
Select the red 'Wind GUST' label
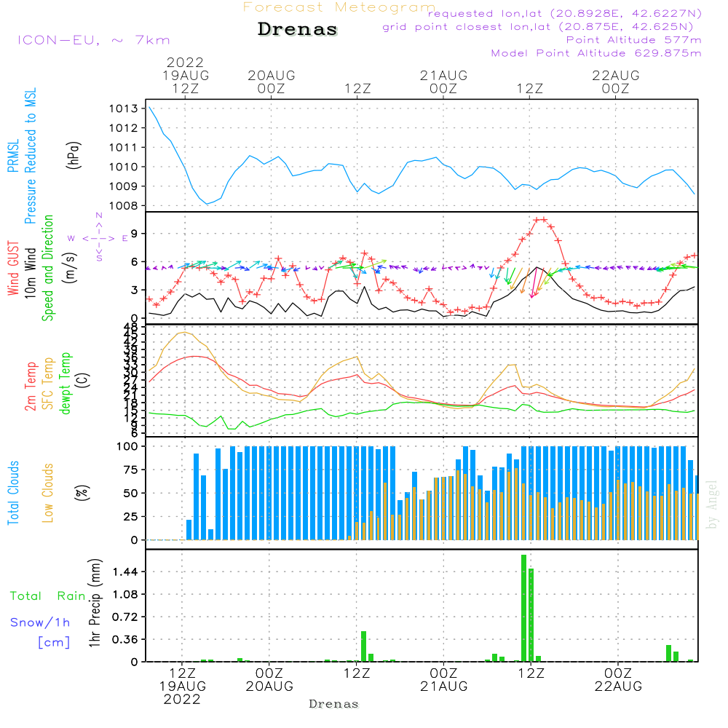13,268
